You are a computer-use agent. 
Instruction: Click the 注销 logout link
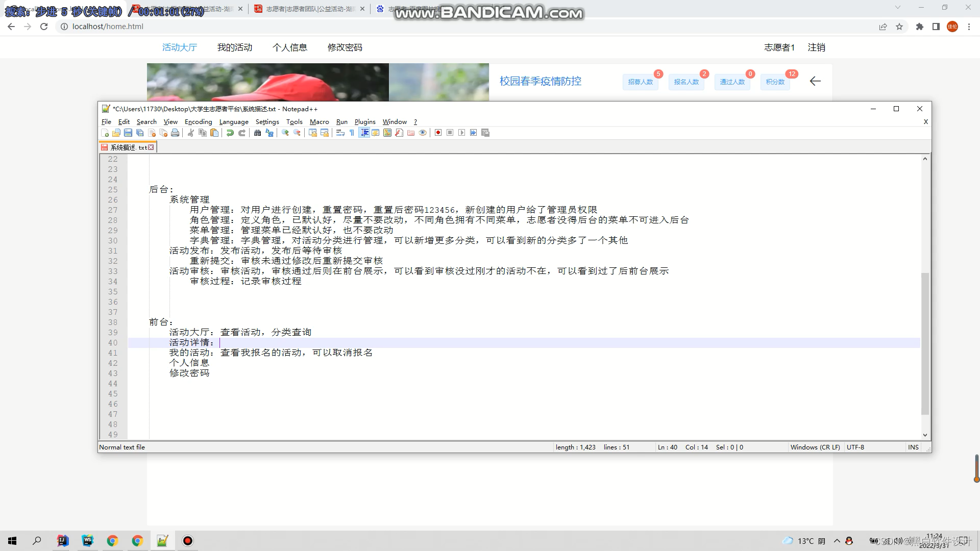click(x=816, y=47)
